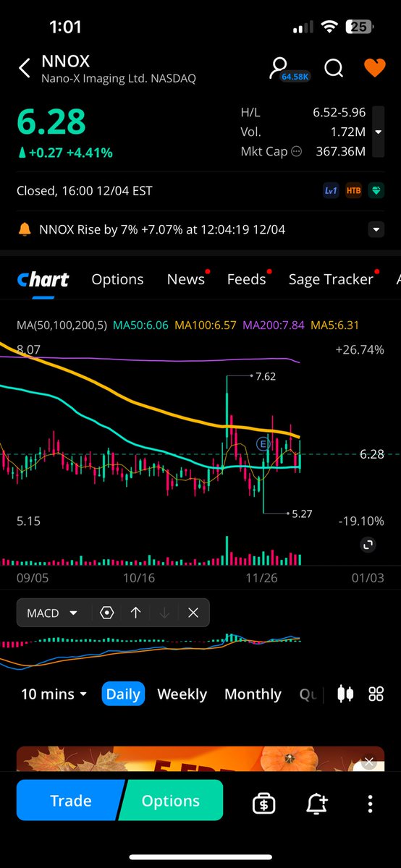Expand the NNOX Rise by 7% alert dropdown

click(x=375, y=230)
